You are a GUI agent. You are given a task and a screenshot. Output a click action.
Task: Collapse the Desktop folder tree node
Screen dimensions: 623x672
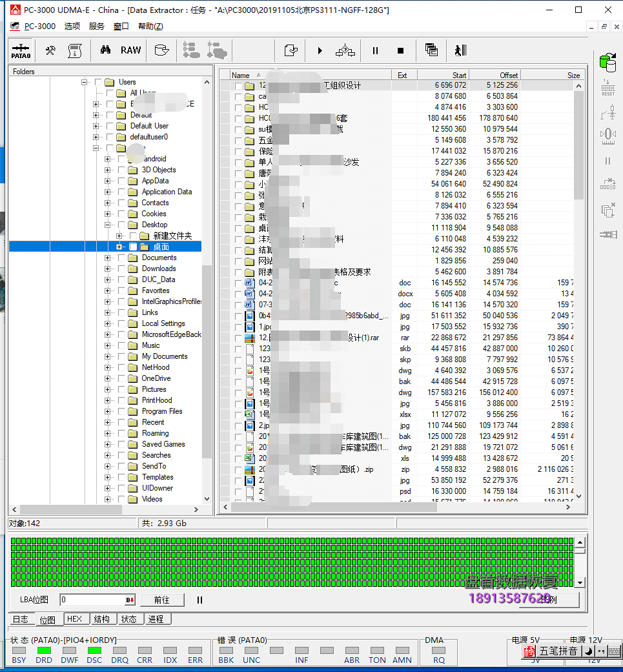coord(108,225)
